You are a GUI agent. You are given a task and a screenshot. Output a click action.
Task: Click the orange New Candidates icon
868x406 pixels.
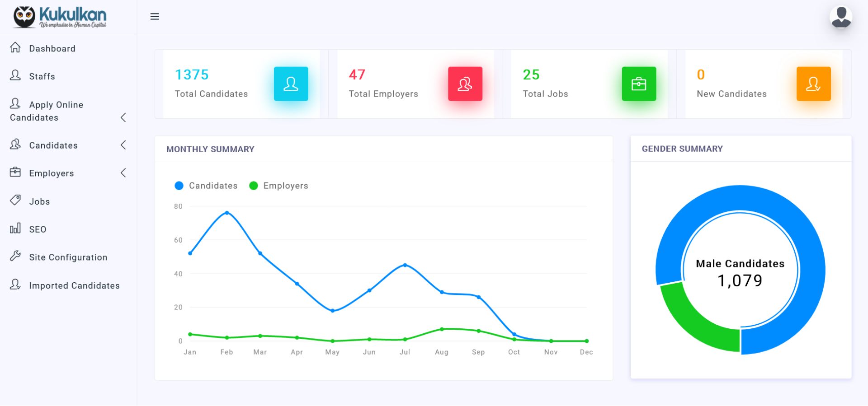(813, 84)
